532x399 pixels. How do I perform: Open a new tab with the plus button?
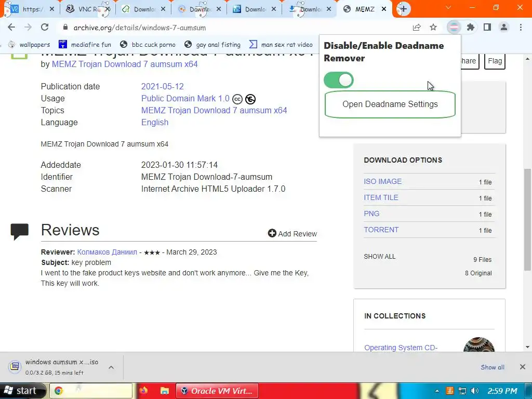coord(403,9)
